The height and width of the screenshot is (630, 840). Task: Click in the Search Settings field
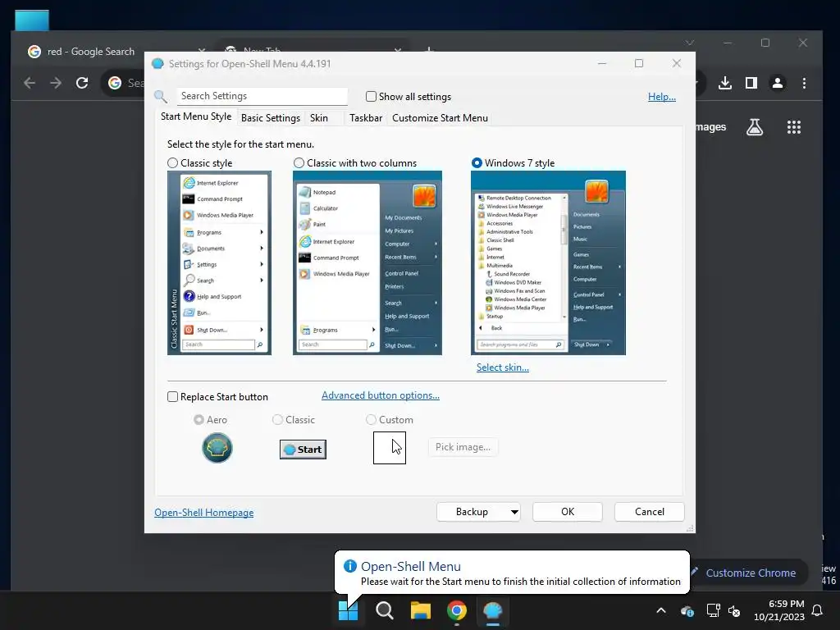point(262,96)
